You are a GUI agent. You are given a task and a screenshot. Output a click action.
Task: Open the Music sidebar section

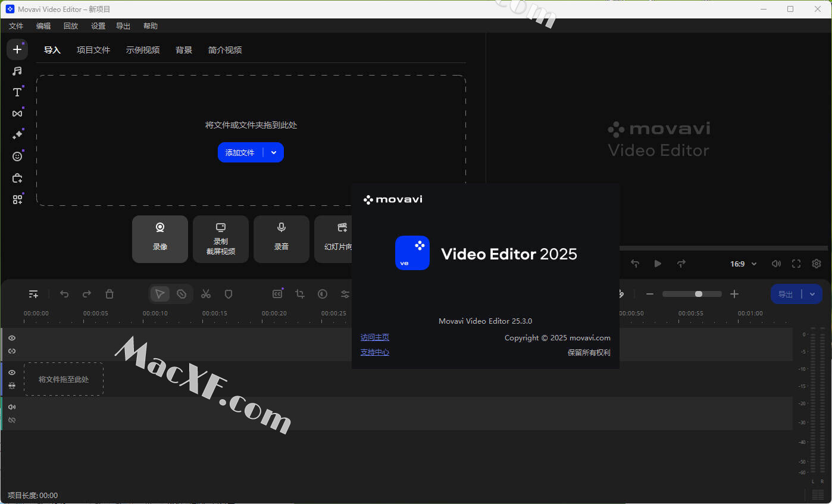(x=17, y=71)
